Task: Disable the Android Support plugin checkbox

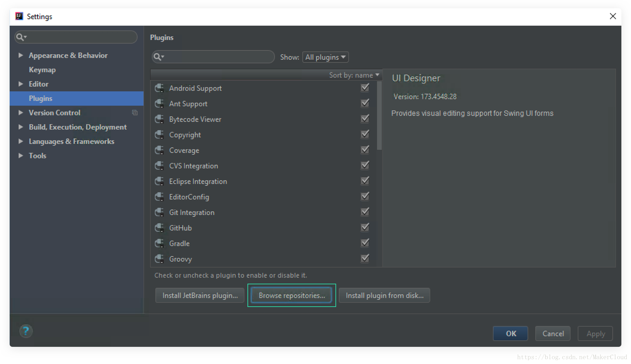Action: [x=365, y=88]
